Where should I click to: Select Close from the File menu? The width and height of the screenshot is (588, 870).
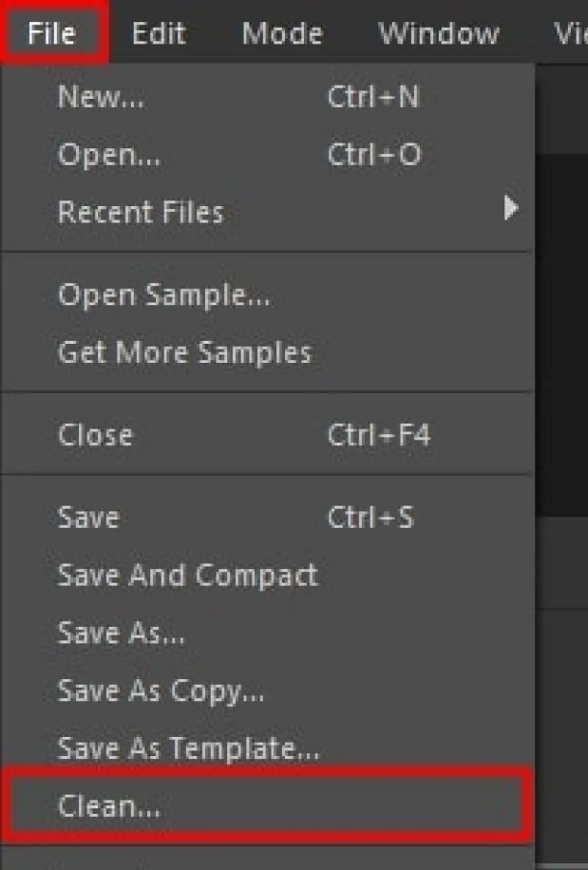click(x=95, y=435)
